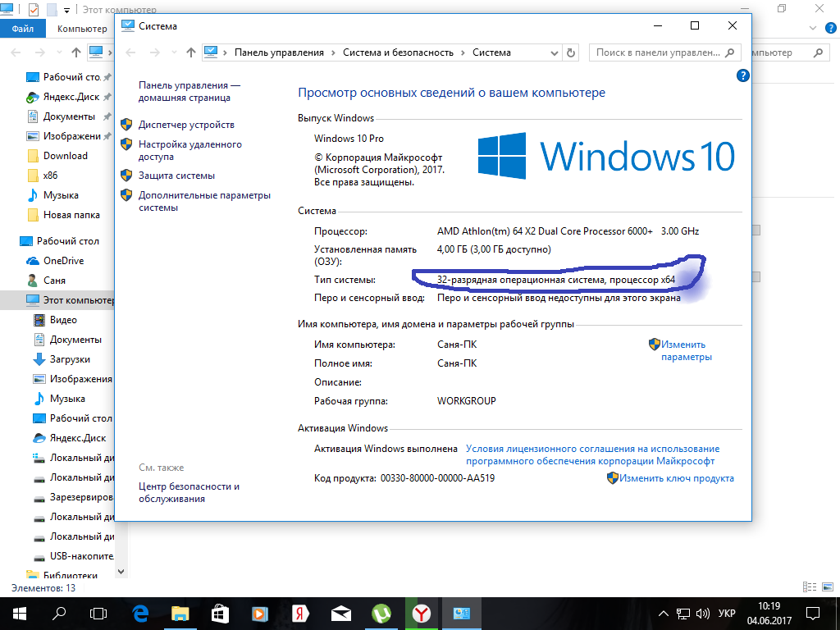Open Windows Store from the taskbar
Image resolution: width=840 pixels, height=630 pixels.
tap(220, 613)
